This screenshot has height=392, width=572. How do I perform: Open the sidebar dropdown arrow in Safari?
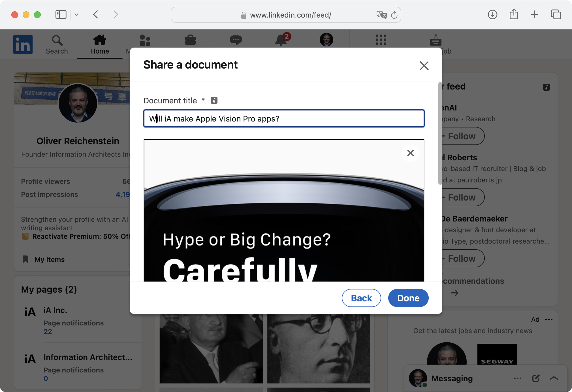pos(76,15)
